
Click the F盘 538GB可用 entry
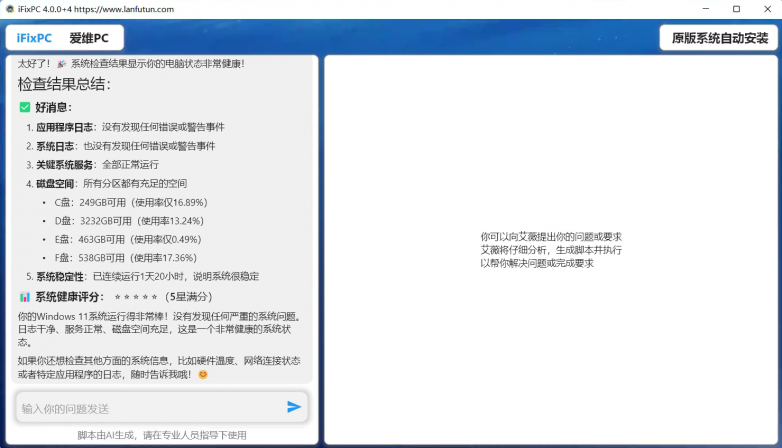click(130, 258)
